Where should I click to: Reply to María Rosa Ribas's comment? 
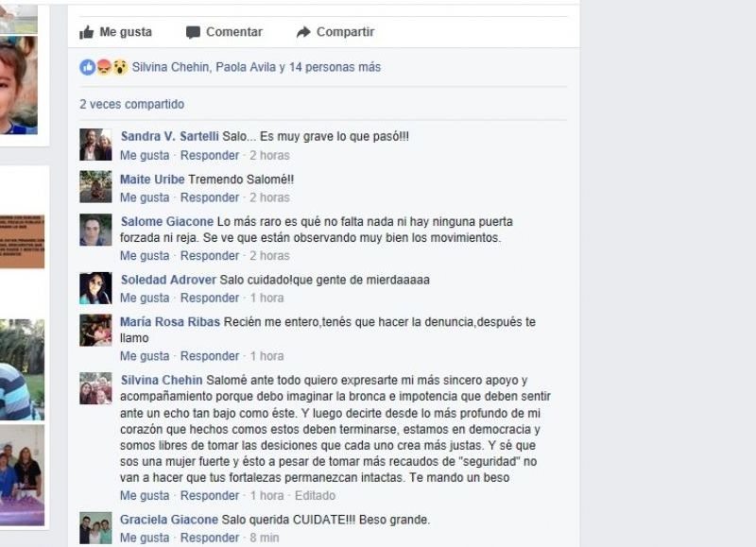click(x=210, y=356)
